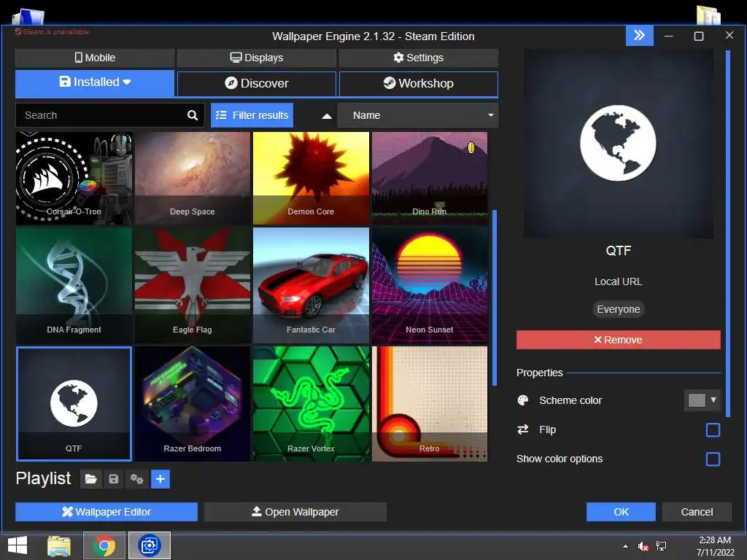Select the Neon Sunset wallpaper

pyautogui.click(x=430, y=285)
